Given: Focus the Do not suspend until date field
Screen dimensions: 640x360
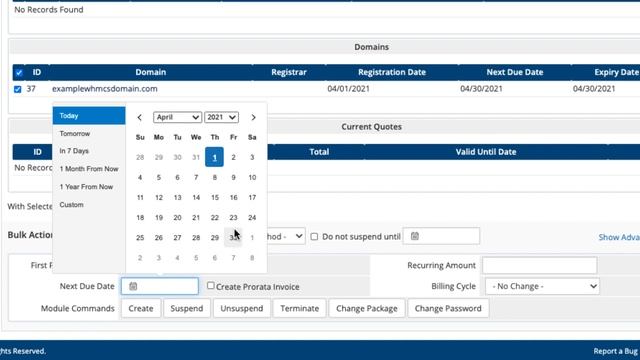Looking at the screenshot, I should (441, 236).
